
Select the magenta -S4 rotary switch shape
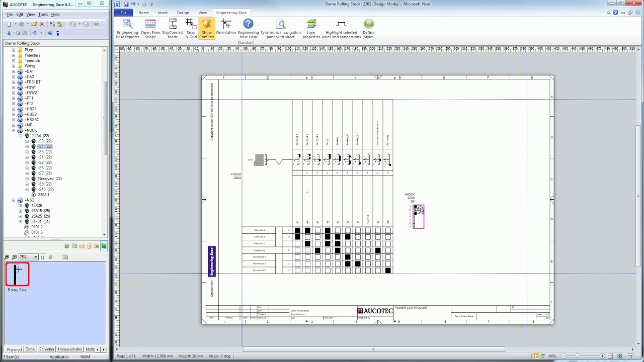(419, 217)
